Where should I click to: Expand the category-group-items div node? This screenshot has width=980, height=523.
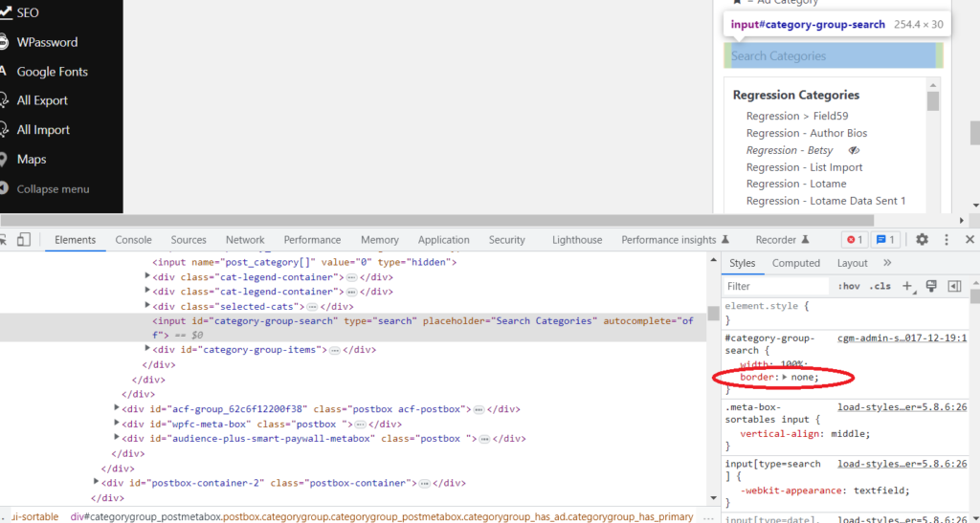coord(147,350)
